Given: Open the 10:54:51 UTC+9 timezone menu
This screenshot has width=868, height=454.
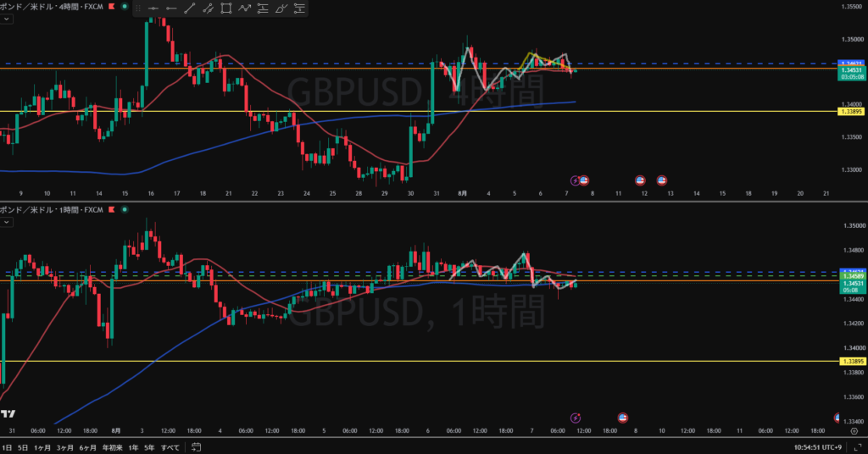Looking at the screenshot, I should tap(818, 447).
